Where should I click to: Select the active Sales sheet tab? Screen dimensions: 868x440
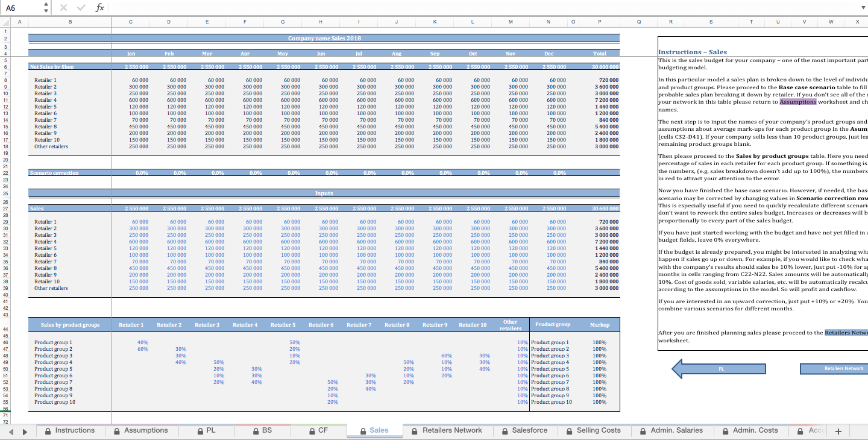click(x=374, y=430)
